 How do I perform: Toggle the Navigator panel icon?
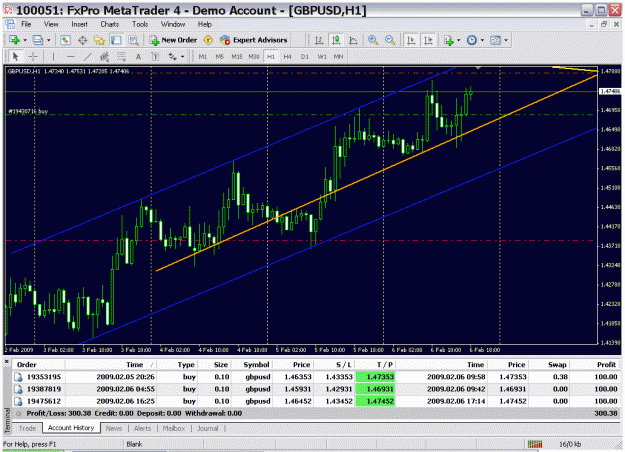(99, 40)
